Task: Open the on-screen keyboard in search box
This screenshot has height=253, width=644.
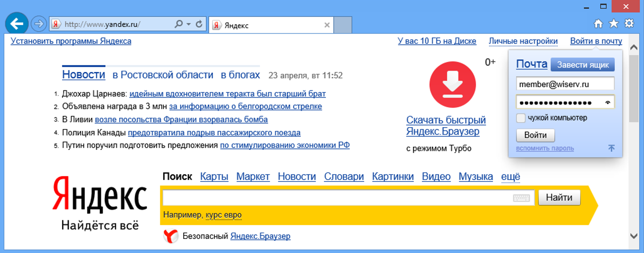Action: [x=521, y=198]
